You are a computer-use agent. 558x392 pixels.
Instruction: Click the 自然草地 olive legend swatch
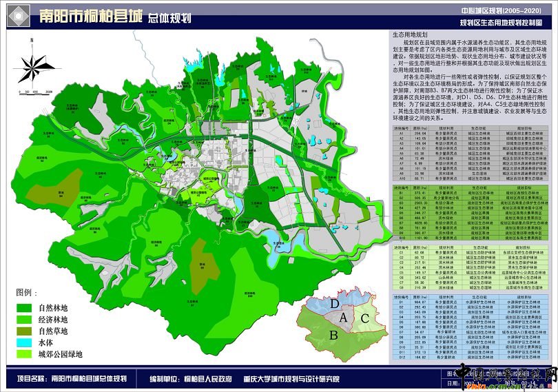click(25, 331)
